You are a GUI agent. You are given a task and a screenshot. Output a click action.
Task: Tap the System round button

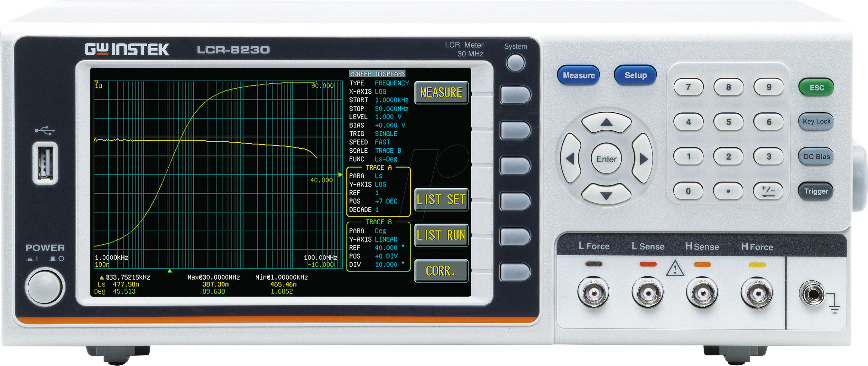point(515,63)
